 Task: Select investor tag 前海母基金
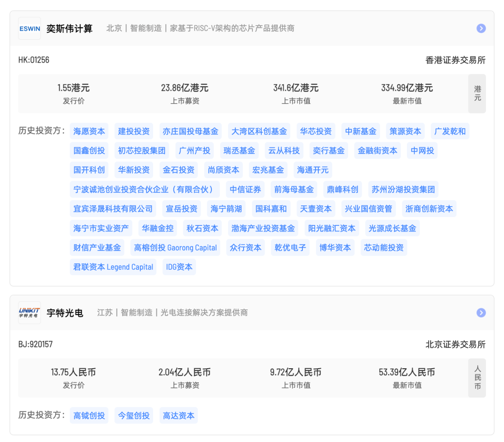coord(294,189)
